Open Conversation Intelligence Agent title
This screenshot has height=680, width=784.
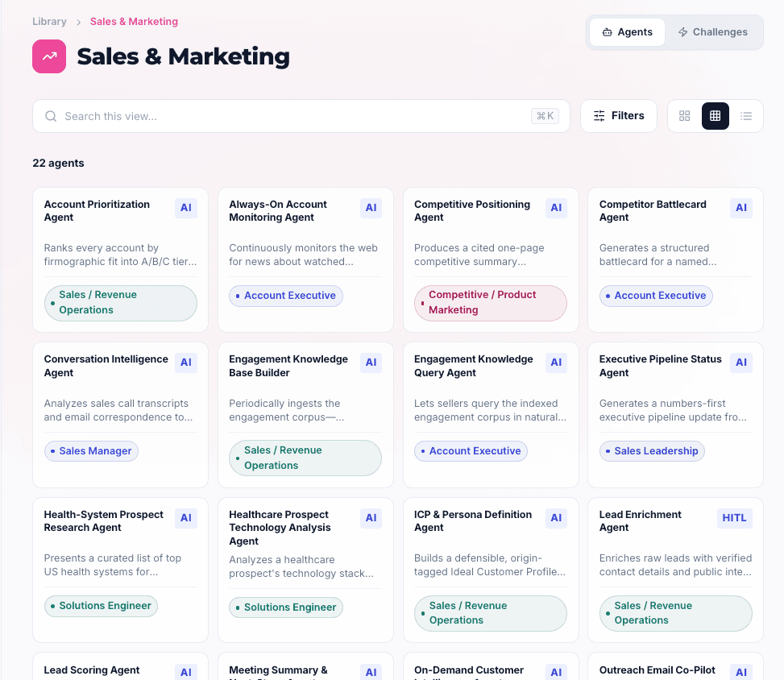point(106,366)
